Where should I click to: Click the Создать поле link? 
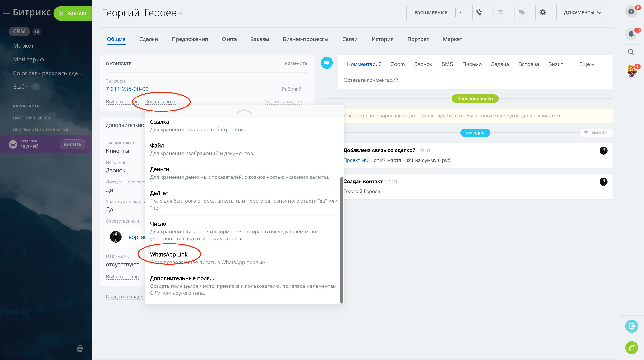(160, 102)
